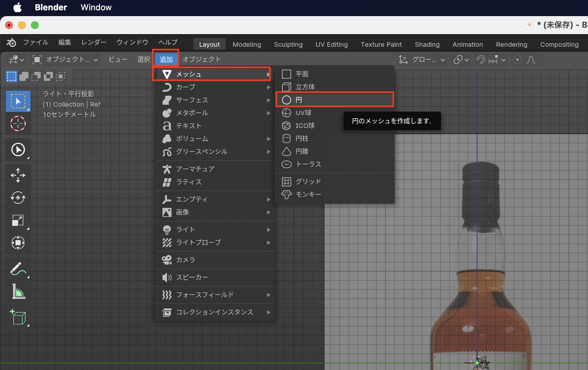Enable the extend selection mode icon
588x370 pixels.
tap(24, 76)
